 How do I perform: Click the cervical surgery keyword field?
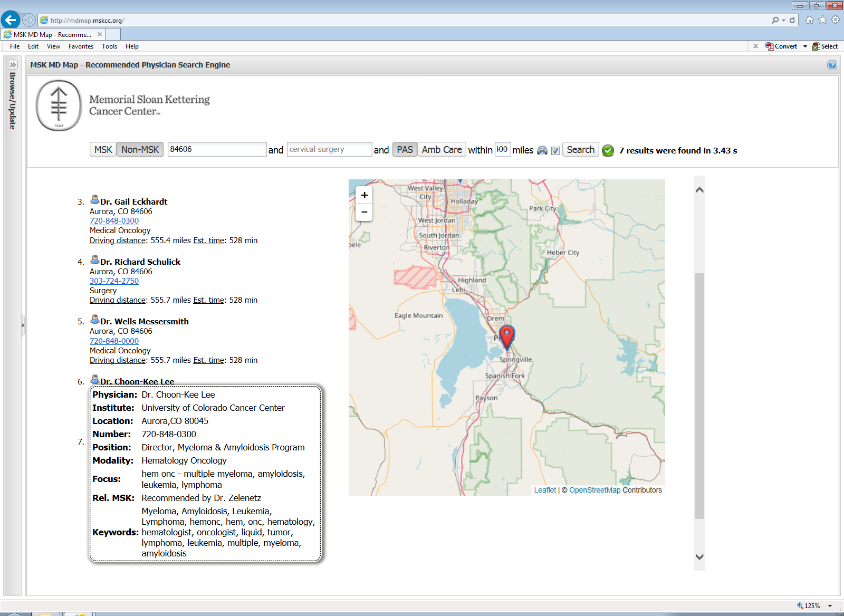click(329, 149)
